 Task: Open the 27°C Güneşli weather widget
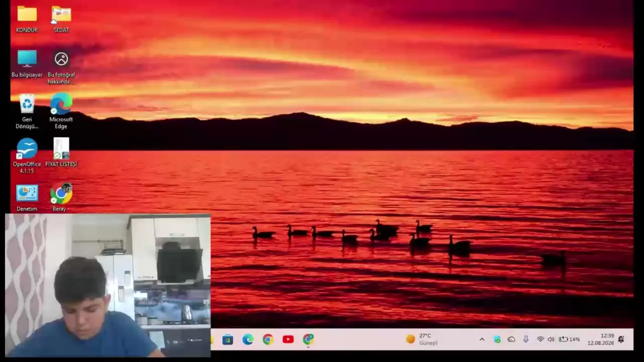422,339
